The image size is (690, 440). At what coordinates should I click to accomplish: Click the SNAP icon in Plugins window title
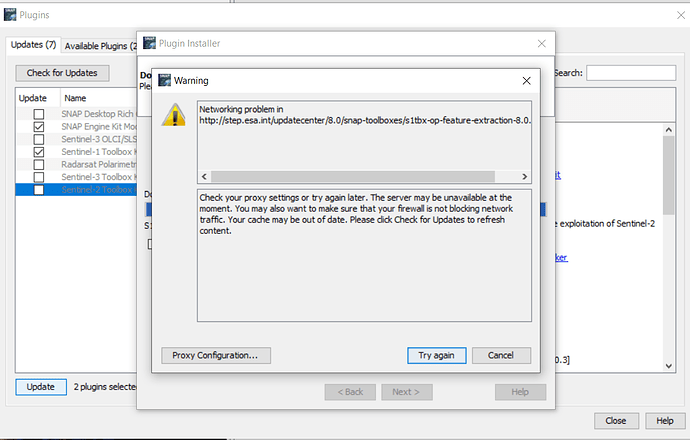[x=10, y=15]
